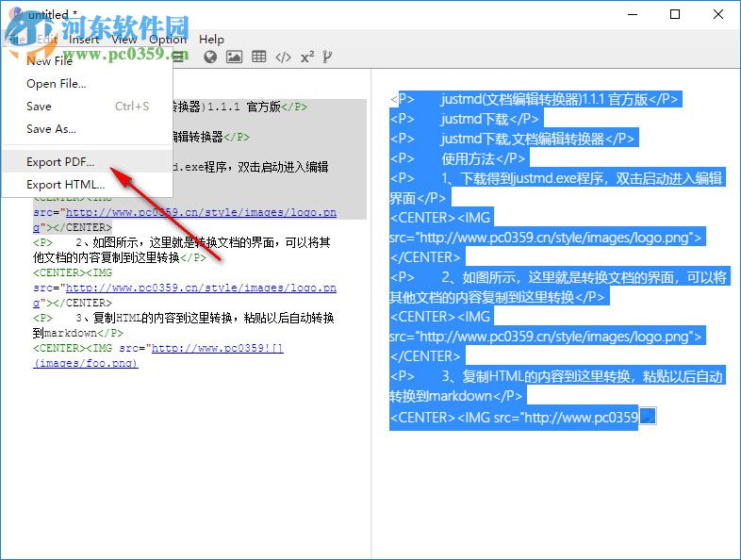Open the View menu
This screenshot has width=741, height=560.
pyautogui.click(x=123, y=40)
